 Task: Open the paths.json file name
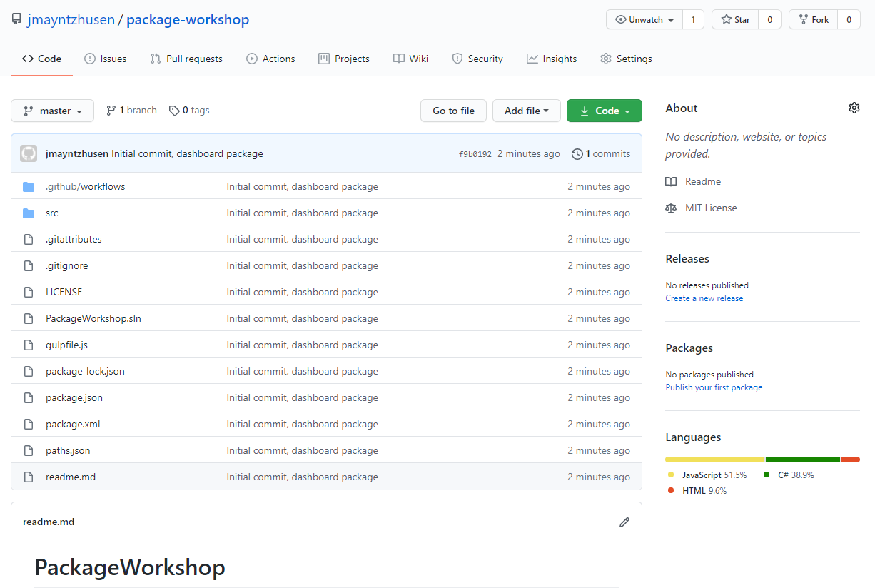[68, 450]
